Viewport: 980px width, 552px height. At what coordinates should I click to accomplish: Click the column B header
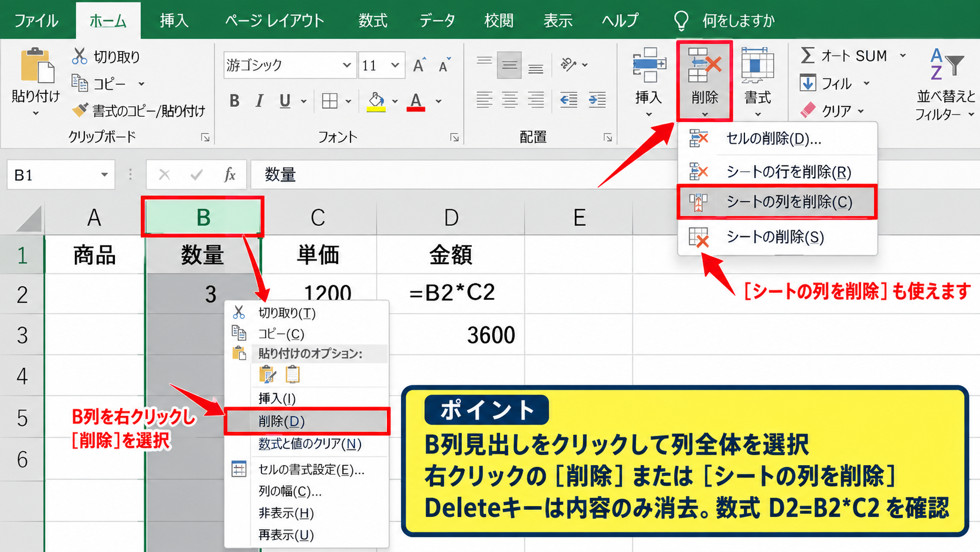click(203, 218)
